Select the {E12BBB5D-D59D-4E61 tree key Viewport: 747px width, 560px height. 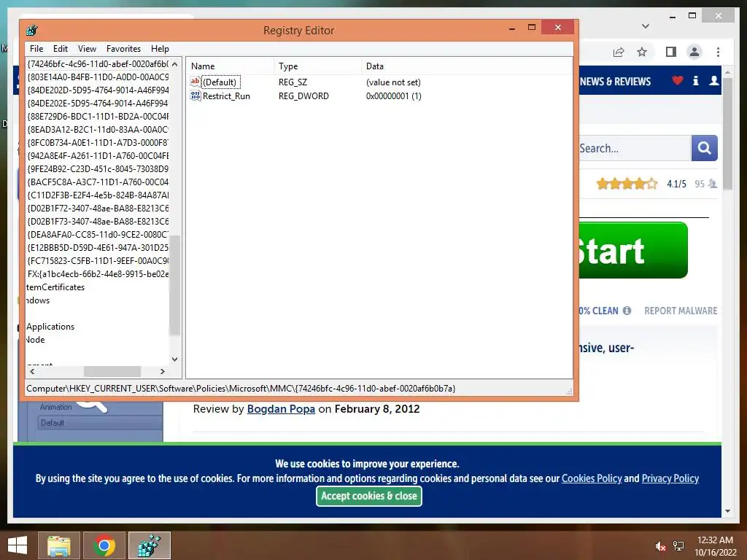click(98, 248)
